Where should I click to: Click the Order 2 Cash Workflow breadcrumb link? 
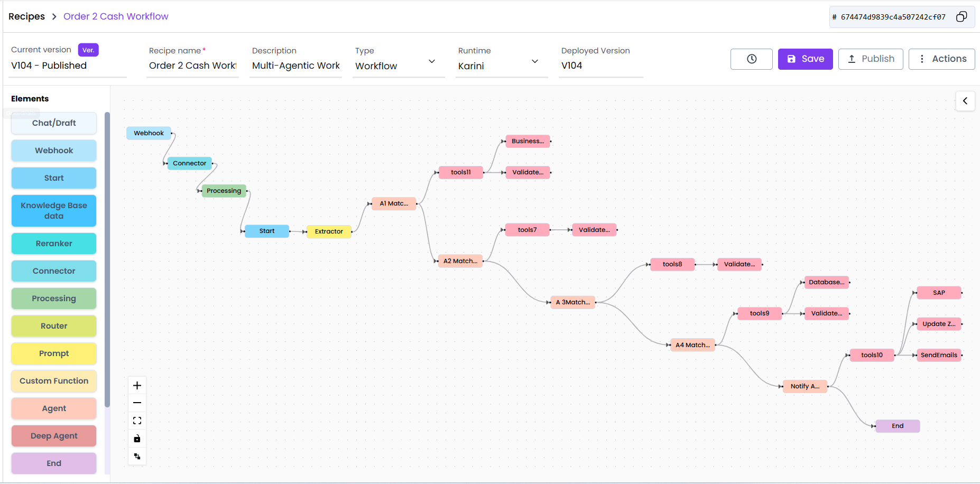point(115,16)
